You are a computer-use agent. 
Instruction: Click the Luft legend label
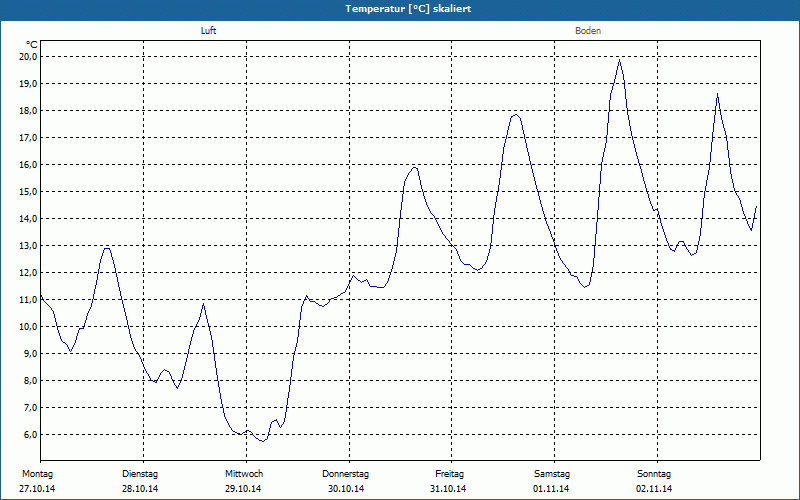click(x=208, y=31)
